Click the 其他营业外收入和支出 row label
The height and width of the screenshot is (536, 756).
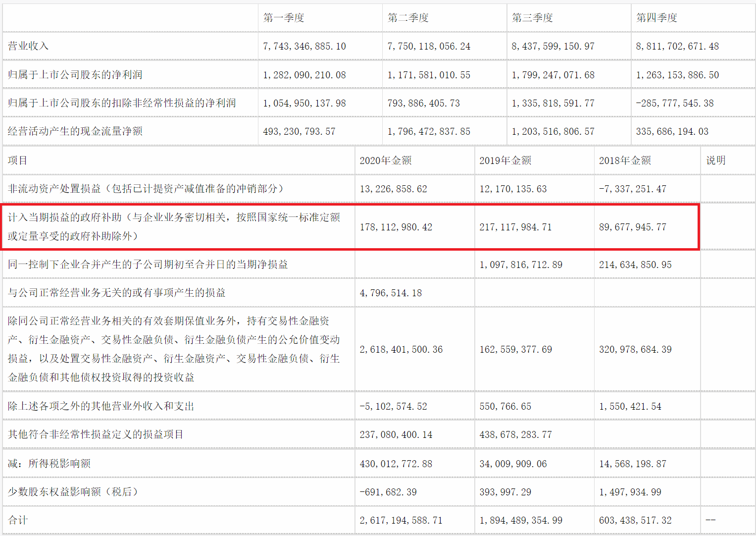tap(101, 406)
